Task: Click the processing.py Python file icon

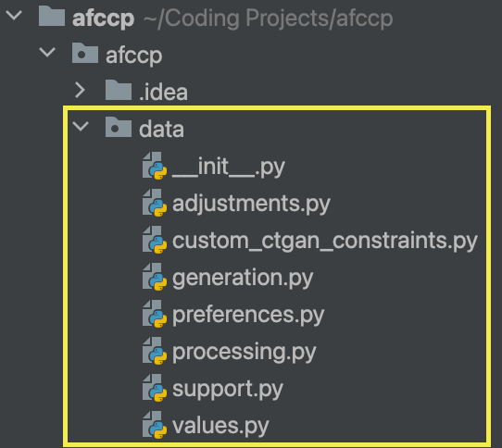Action: point(155,352)
